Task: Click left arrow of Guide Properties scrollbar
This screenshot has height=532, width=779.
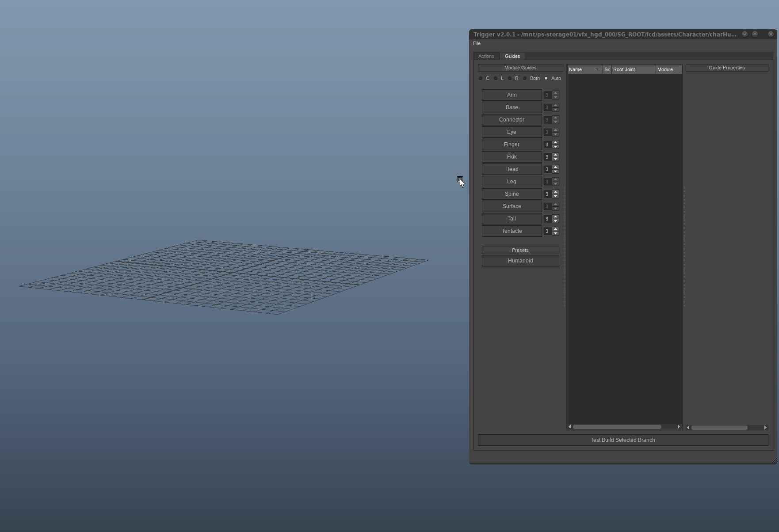Action: click(x=688, y=427)
